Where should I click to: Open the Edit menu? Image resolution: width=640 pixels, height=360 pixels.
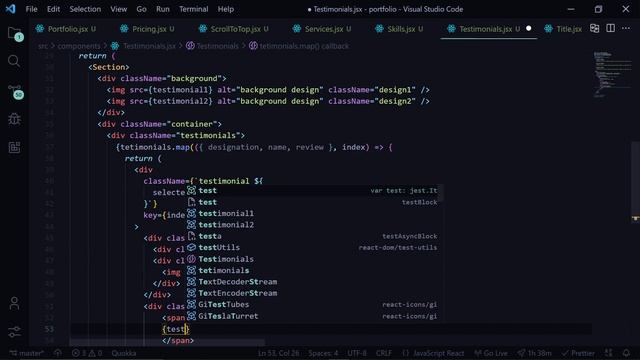coord(53,9)
